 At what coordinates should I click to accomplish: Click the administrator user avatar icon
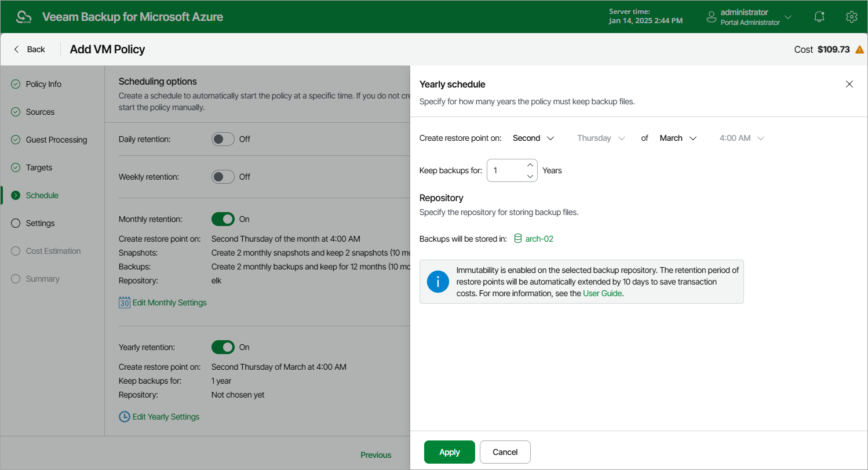[712, 17]
